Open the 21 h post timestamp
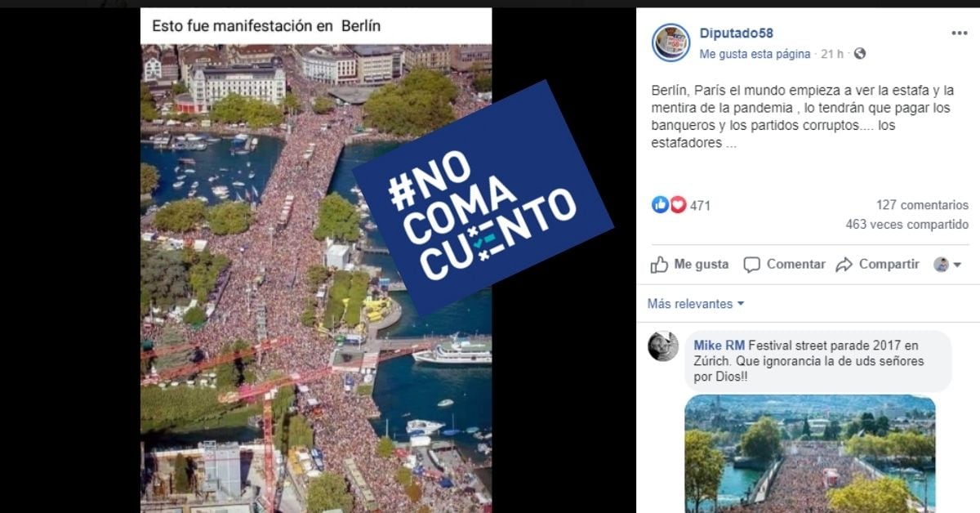The width and height of the screenshot is (980, 513). (x=832, y=54)
